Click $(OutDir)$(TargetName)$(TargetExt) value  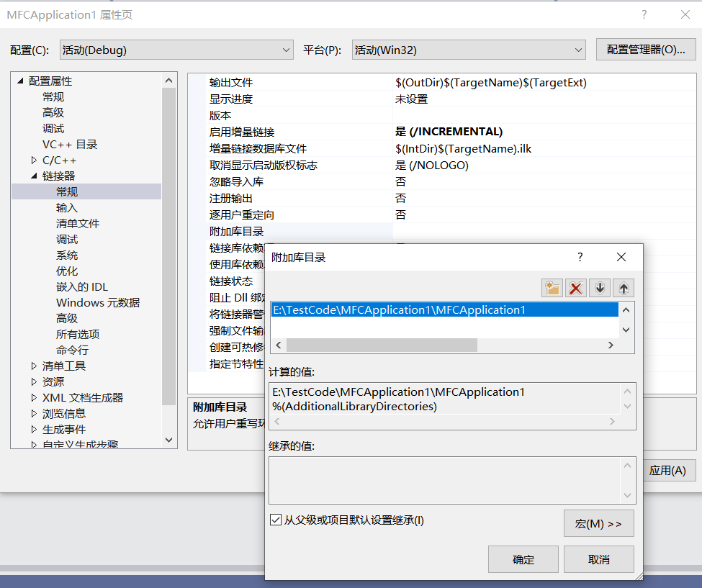point(491,82)
